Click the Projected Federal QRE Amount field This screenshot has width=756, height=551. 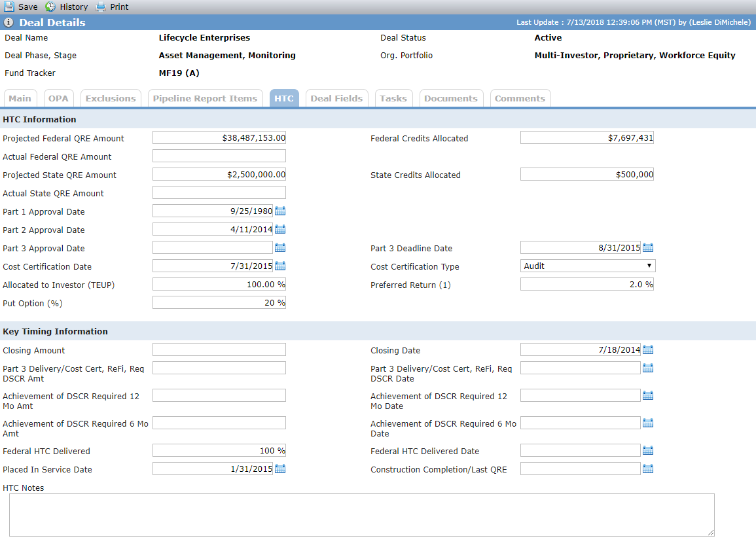click(219, 138)
